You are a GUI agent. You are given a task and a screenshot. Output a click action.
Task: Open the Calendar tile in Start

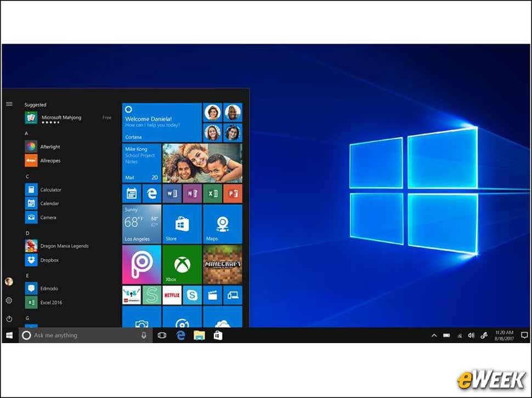point(132,194)
